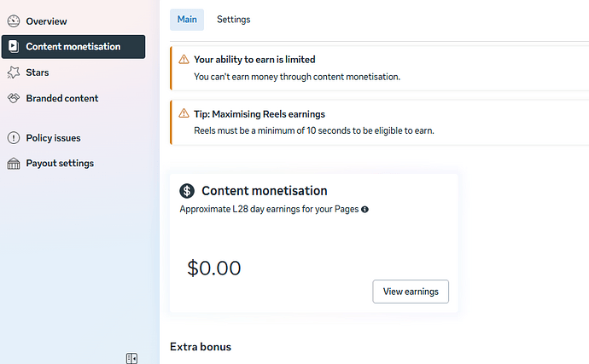Click the Stars sidebar icon

click(13, 72)
